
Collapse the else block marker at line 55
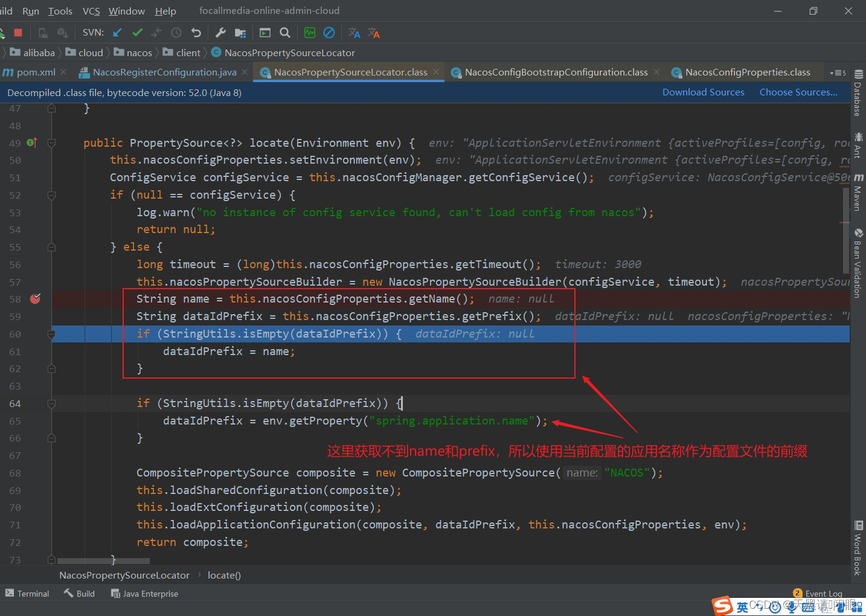click(51, 247)
